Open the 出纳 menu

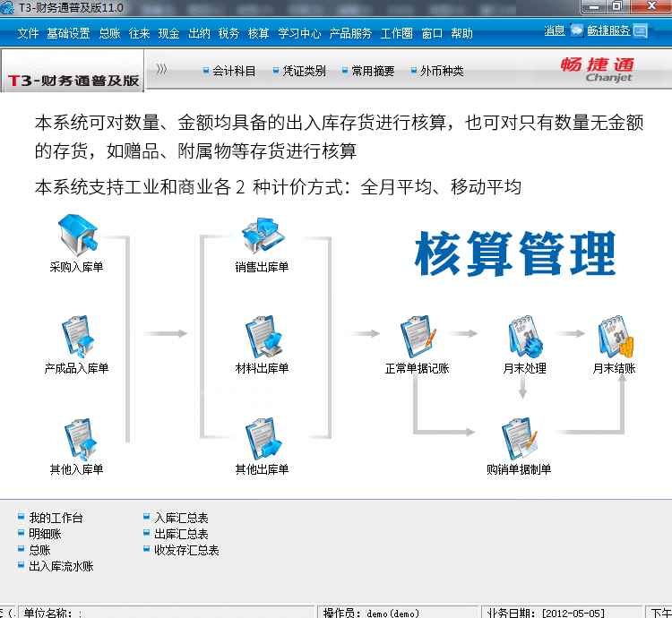tap(199, 33)
